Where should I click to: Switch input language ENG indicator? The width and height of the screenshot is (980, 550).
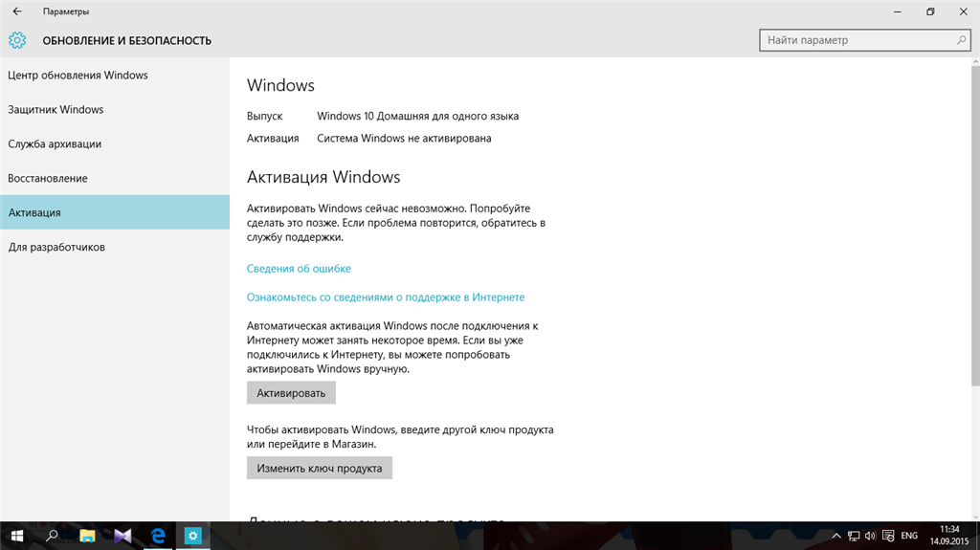click(x=909, y=536)
